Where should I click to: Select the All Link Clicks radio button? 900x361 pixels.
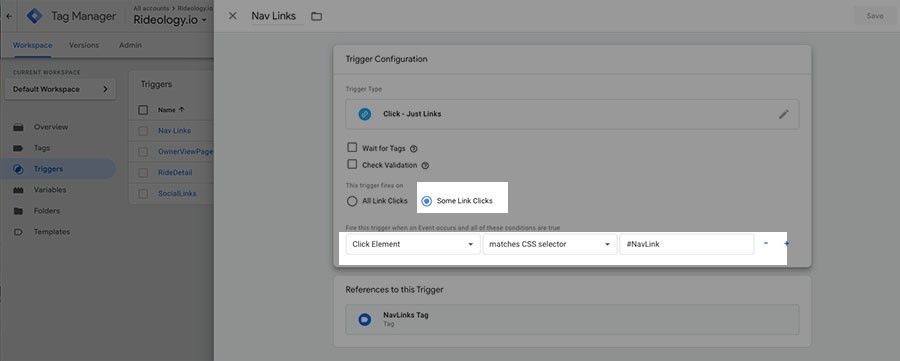(352, 201)
